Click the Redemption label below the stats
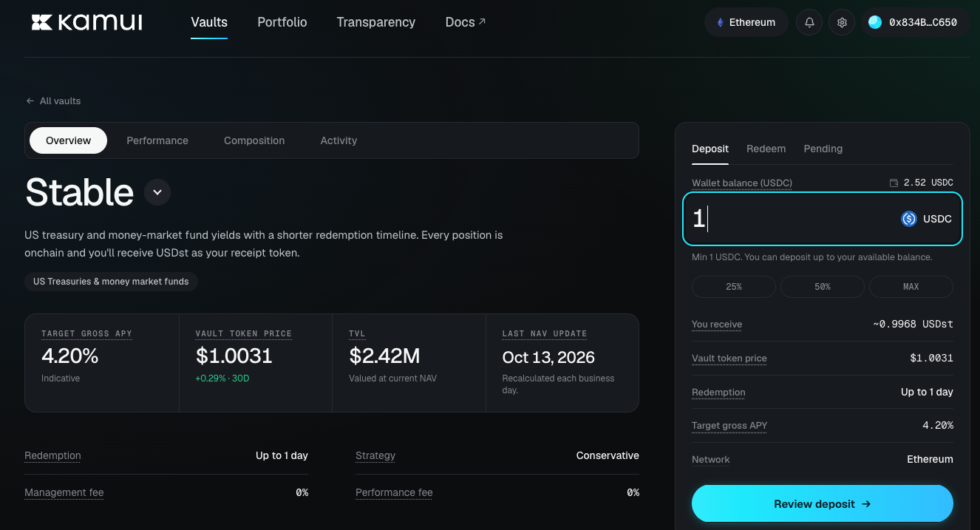980x530 pixels. pos(52,455)
